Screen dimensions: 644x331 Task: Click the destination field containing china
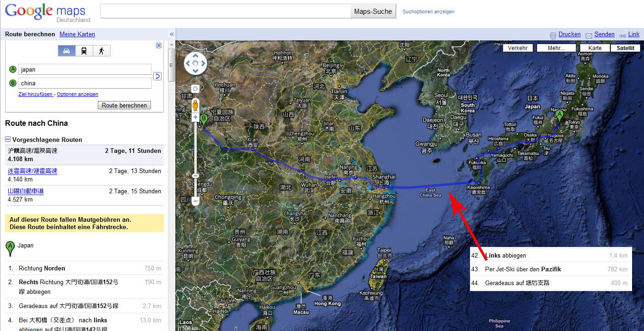(x=85, y=83)
